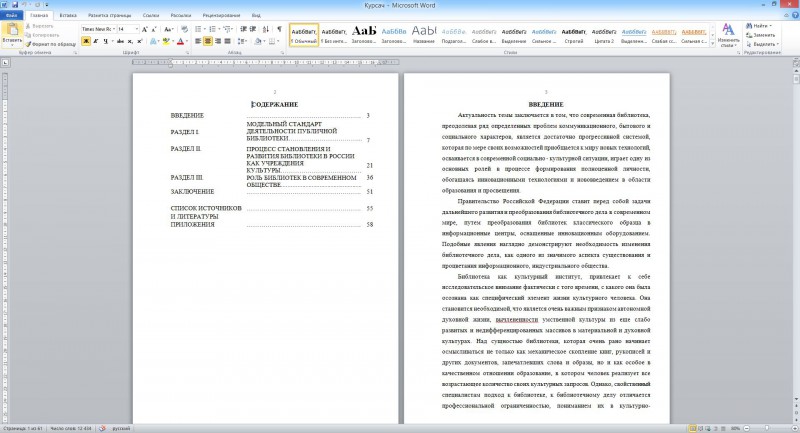
Task: Click the Find (Найти) button
Action: 759,26
